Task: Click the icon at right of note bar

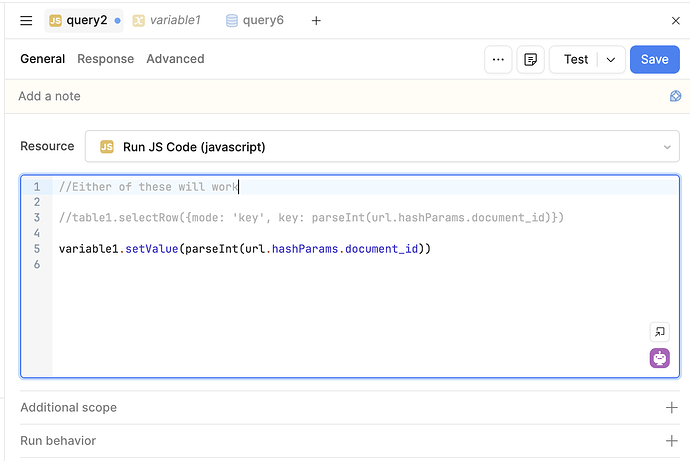Action: click(675, 96)
